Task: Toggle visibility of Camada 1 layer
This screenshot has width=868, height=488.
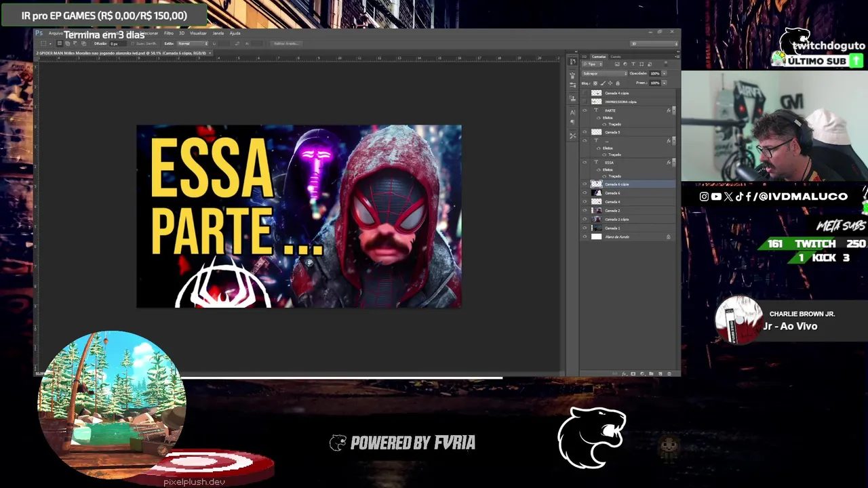Action: click(x=585, y=228)
